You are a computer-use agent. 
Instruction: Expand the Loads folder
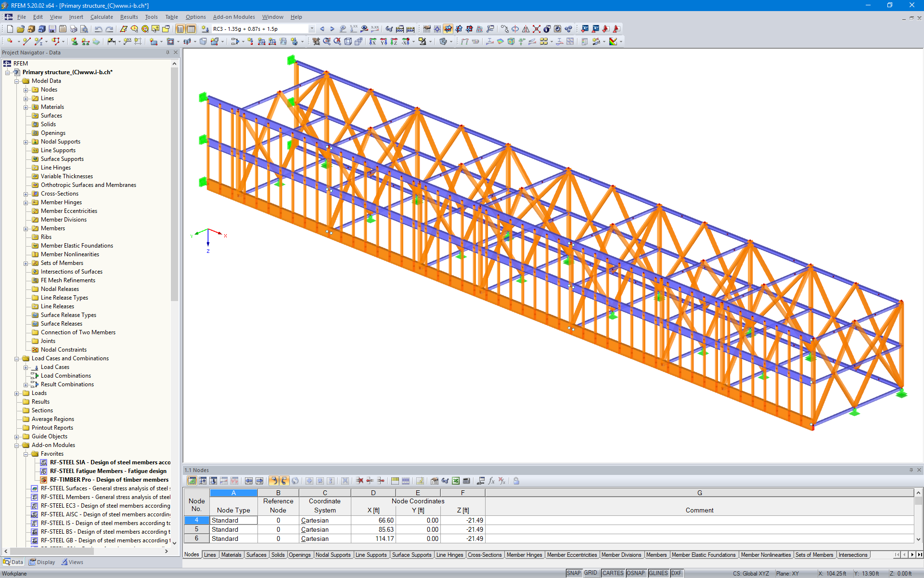[17, 393]
